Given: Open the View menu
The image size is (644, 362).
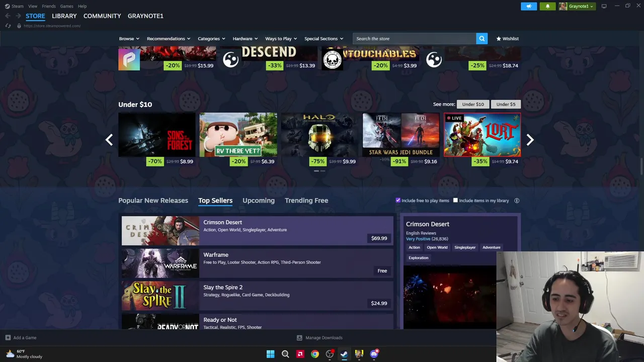Looking at the screenshot, I should point(33,6).
